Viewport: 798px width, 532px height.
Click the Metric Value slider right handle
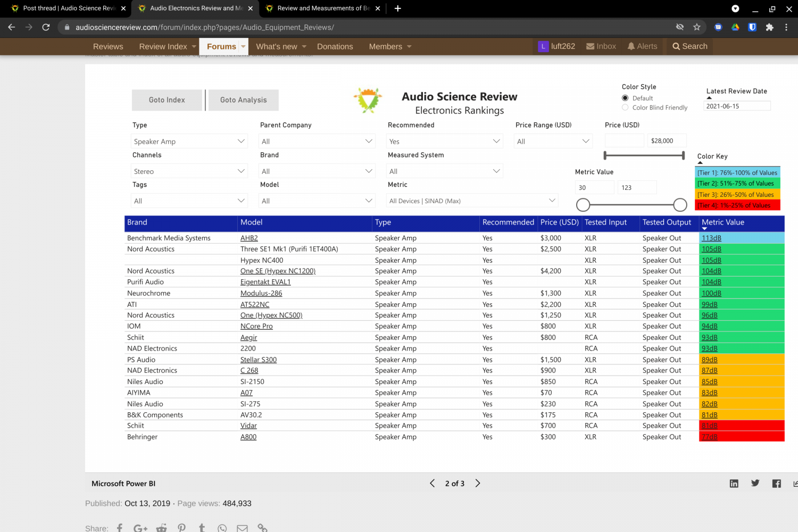point(680,205)
